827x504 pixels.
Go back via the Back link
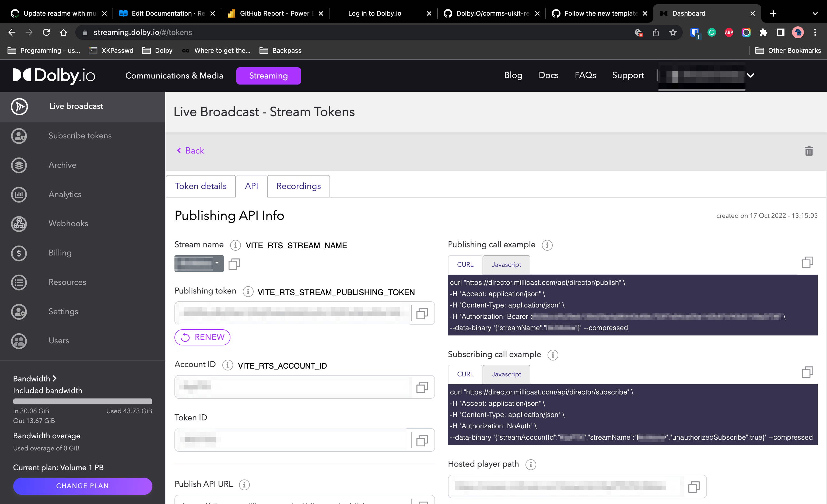(191, 151)
